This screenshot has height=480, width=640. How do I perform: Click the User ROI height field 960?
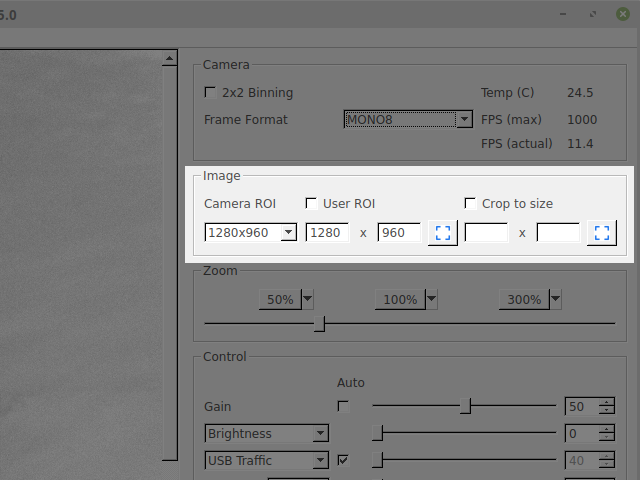click(x=399, y=233)
